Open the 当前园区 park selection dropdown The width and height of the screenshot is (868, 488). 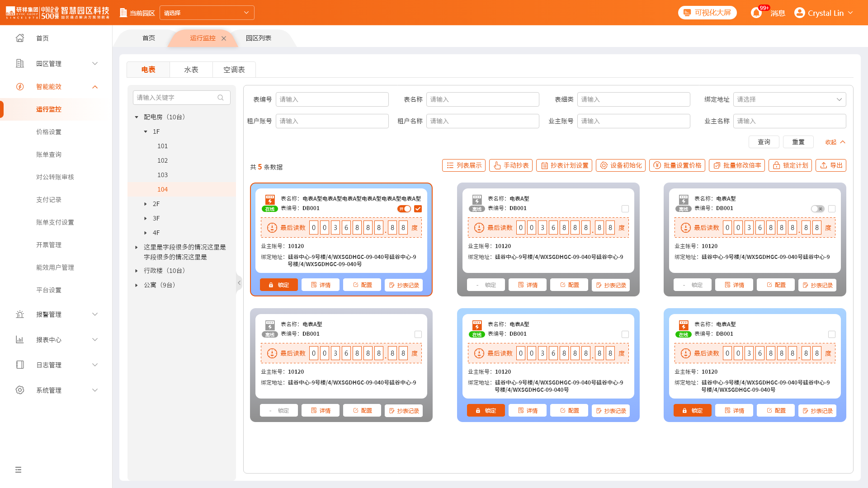207,13
